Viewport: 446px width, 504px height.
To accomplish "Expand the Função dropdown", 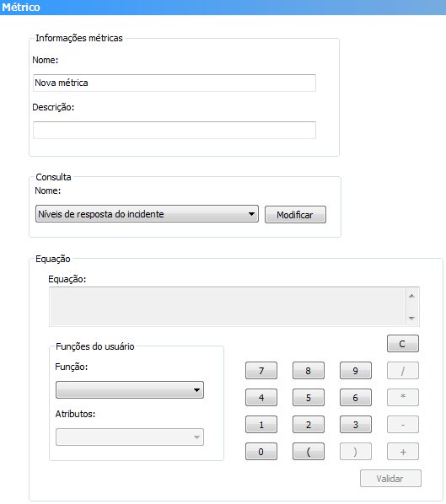I will pyautogui.click(x=130, y=390).
